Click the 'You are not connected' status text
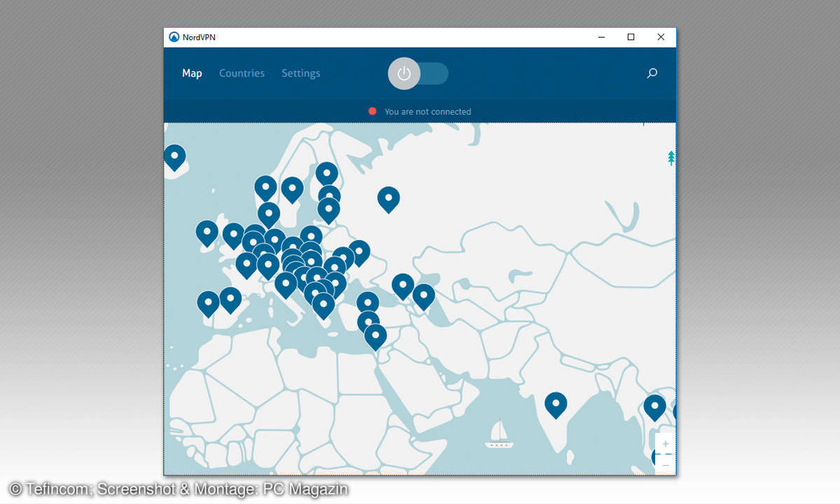This screenshot has height=504, width=840. 428,111
